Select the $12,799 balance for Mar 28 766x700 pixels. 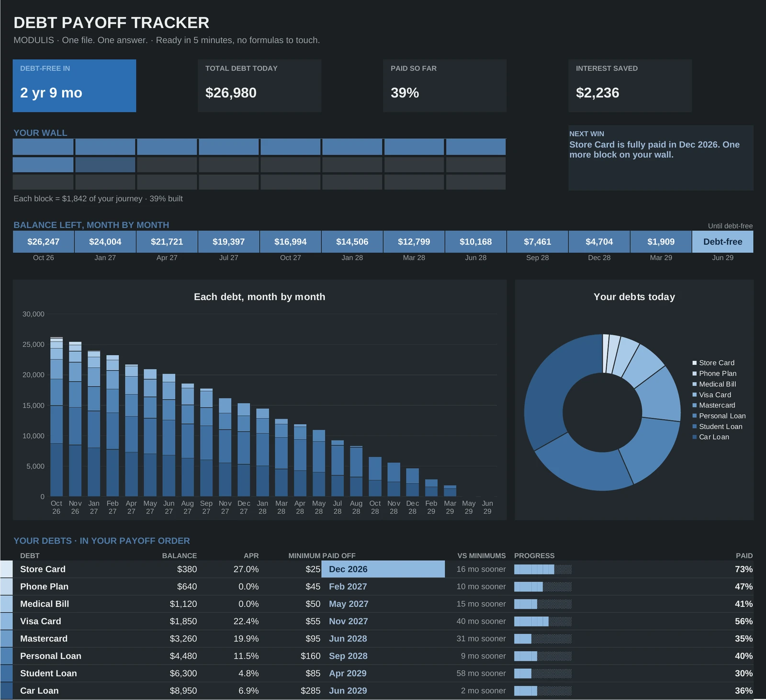click(x=414, y=242)
